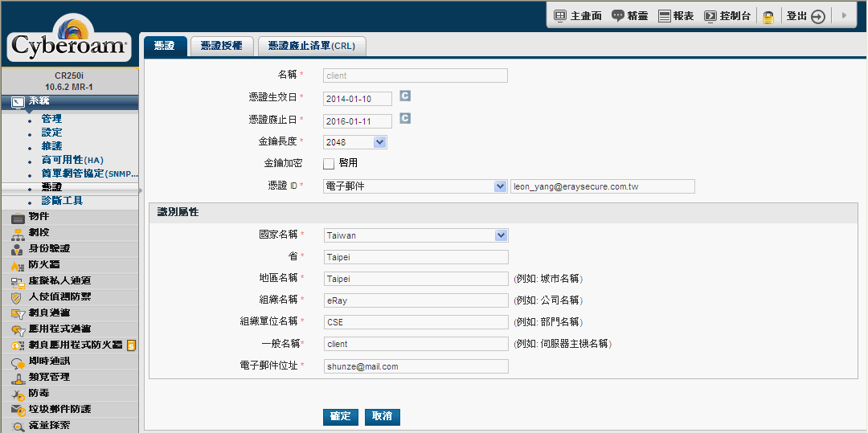Viewport: 868px width, 433px height.
Task: Click the 電子郵件位址 input field
Action: pos(416,366)
